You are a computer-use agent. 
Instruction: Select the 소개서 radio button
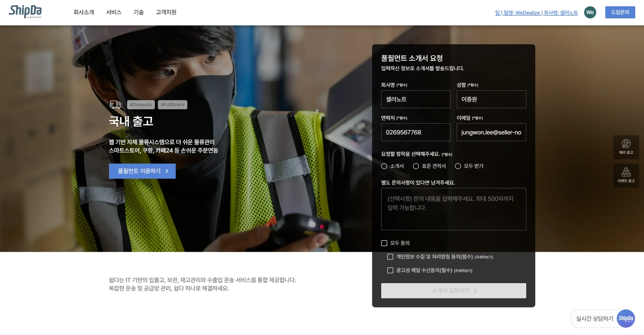(x=384, y=166)
